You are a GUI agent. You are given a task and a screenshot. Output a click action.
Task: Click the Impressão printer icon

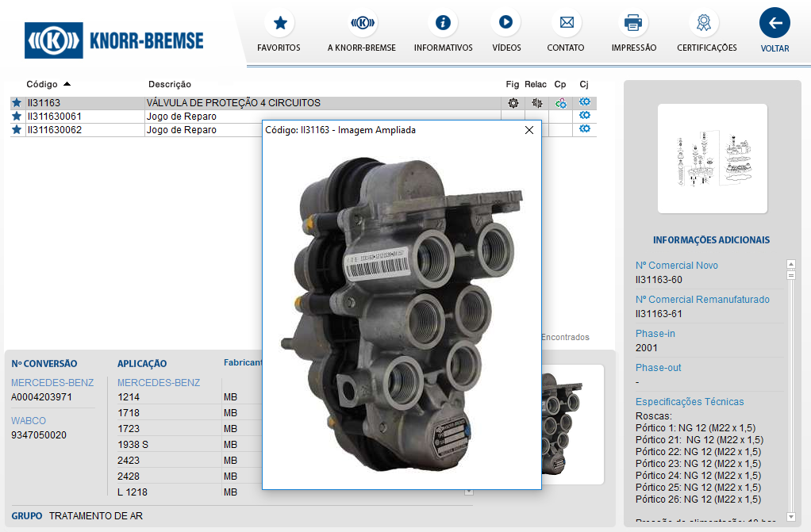(633, 23)
